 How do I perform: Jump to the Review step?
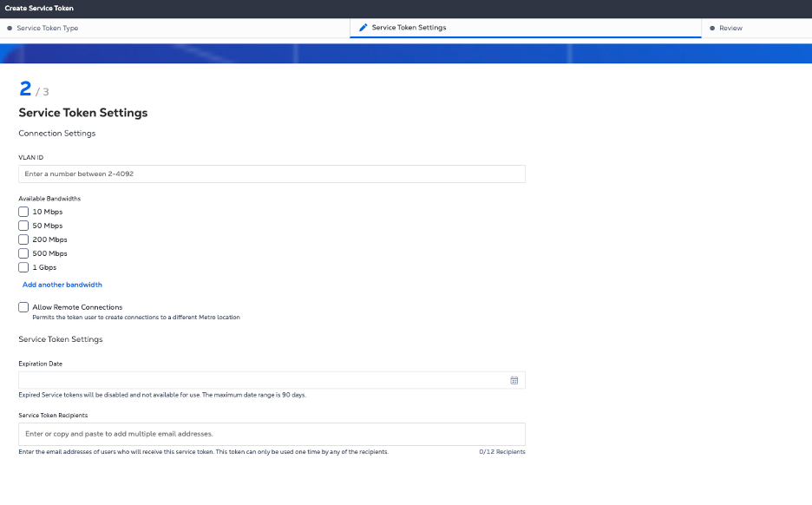(730, 29)
